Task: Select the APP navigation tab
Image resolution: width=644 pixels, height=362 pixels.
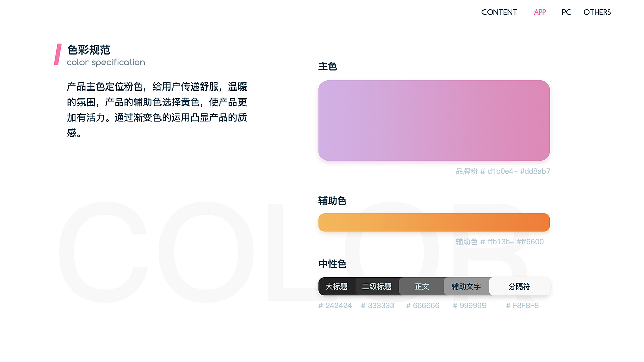Action: (540, 12)
